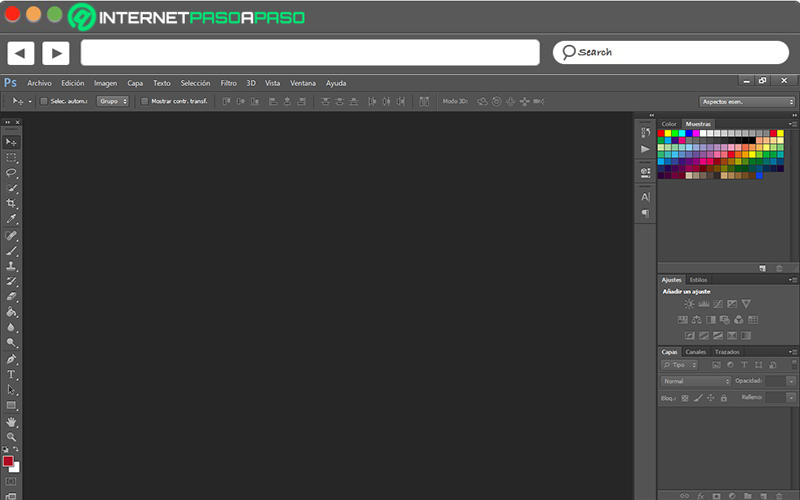Tick the Mostrar contr. transf. checkbox
The height and width of the screenshot is (500, 800).
coord(144,102)
